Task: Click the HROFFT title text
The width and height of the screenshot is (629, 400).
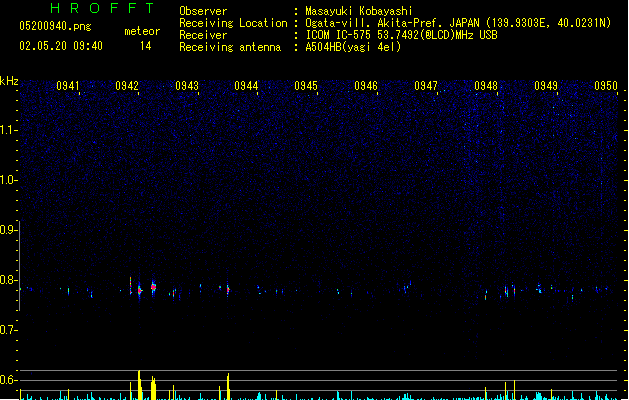Action: (x=102, y=8)
